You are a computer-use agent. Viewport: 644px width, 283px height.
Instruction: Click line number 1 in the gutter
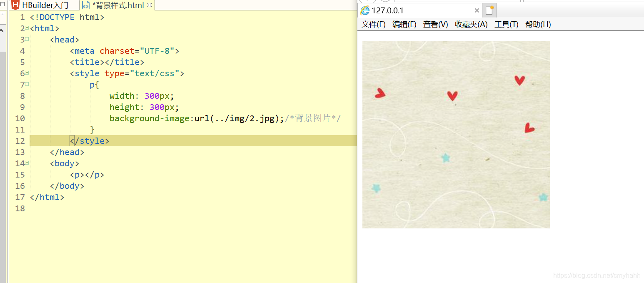click(x=22, y=18)
